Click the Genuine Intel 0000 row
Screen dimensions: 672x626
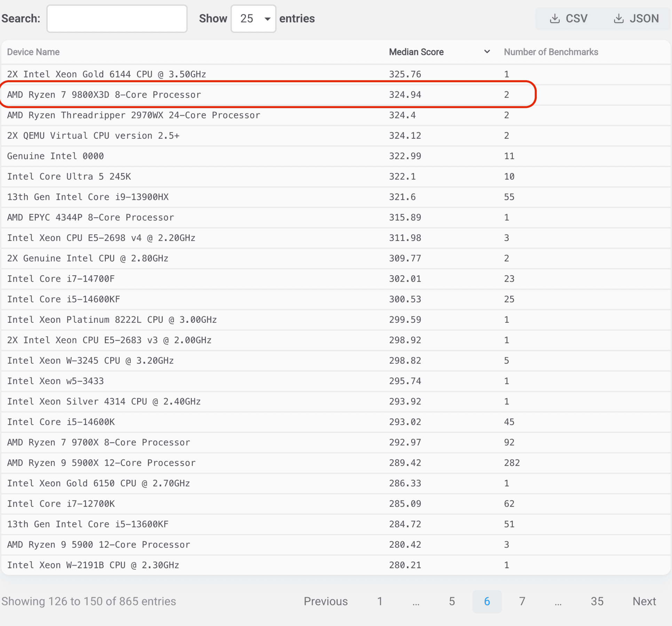55,156
